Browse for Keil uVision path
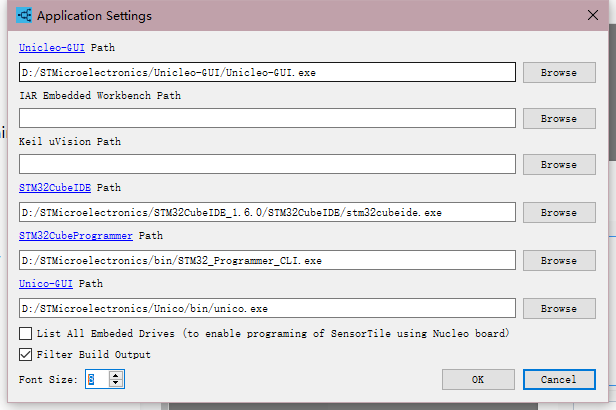This screenshot has width=616, height=410. [x=559, y=165]
